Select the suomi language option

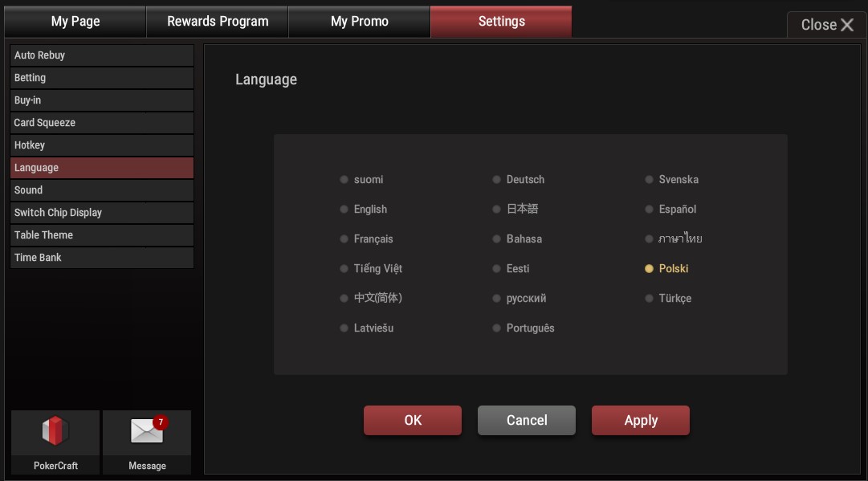pos(344,180)
